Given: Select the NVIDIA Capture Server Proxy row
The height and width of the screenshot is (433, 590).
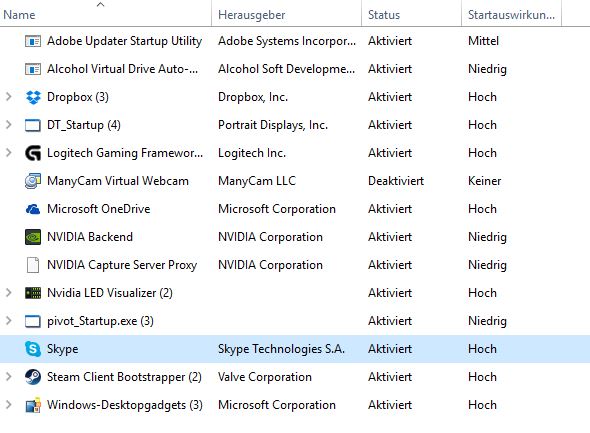Looking at the screenshot, I should point(295,265).
